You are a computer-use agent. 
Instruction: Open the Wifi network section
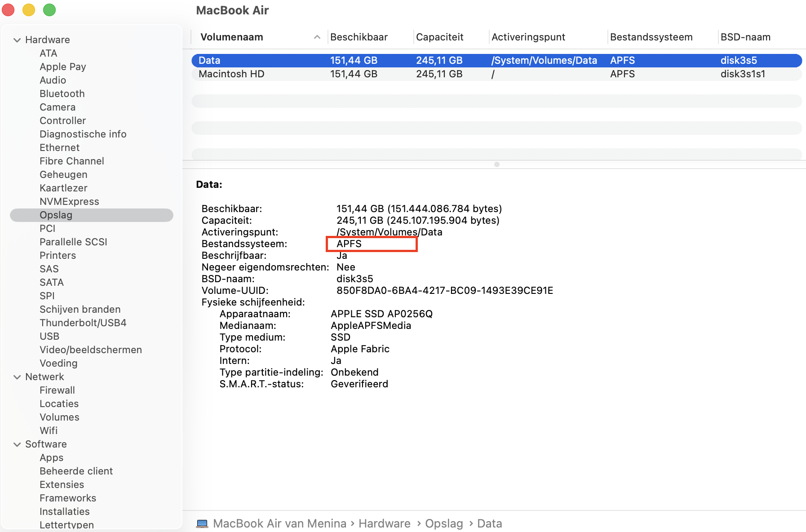pyautogui.click(x=49, y=430)
